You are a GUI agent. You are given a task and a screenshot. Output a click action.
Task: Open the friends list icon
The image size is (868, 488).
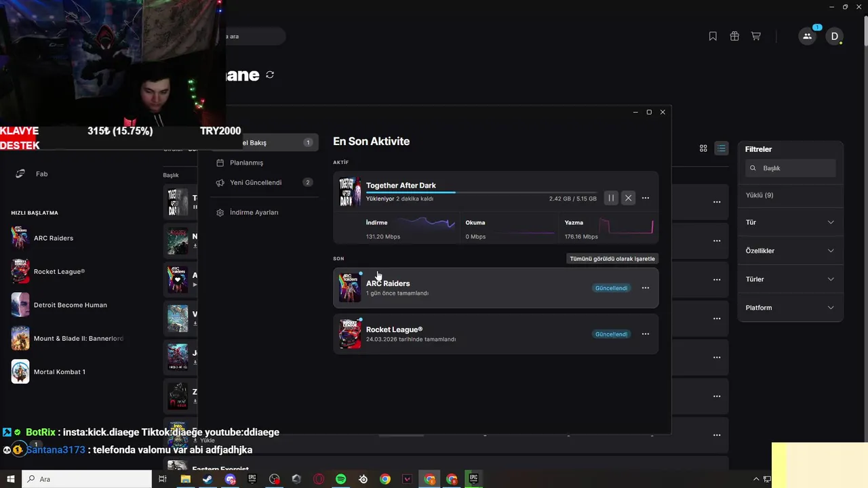(x=807, y=37)
